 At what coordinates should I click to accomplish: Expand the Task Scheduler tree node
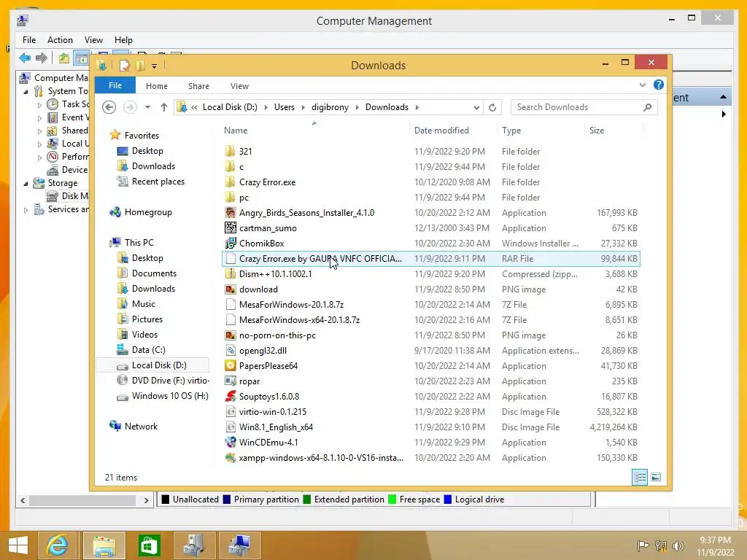39,105
